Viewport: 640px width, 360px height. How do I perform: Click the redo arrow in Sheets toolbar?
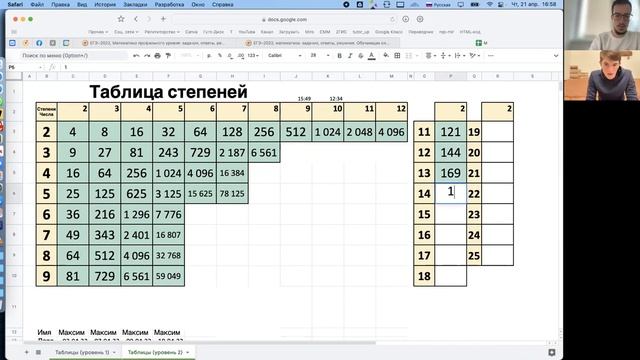[x=147, y=56]
